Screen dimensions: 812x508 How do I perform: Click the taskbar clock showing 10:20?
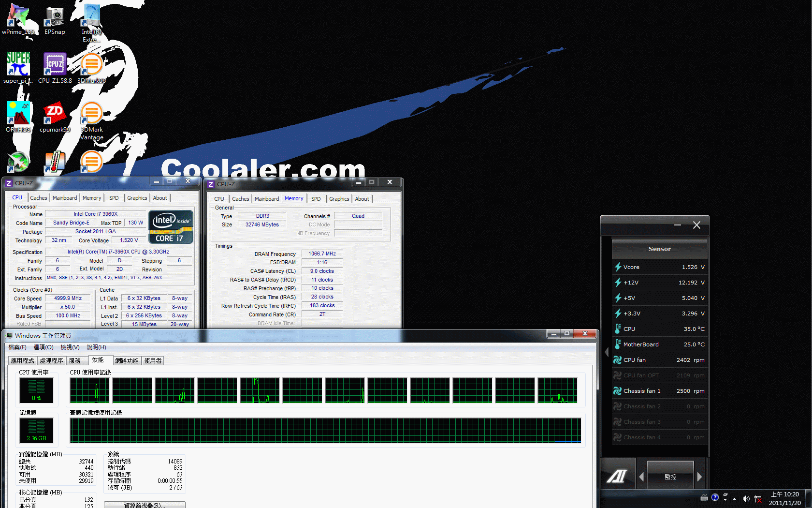785,499
